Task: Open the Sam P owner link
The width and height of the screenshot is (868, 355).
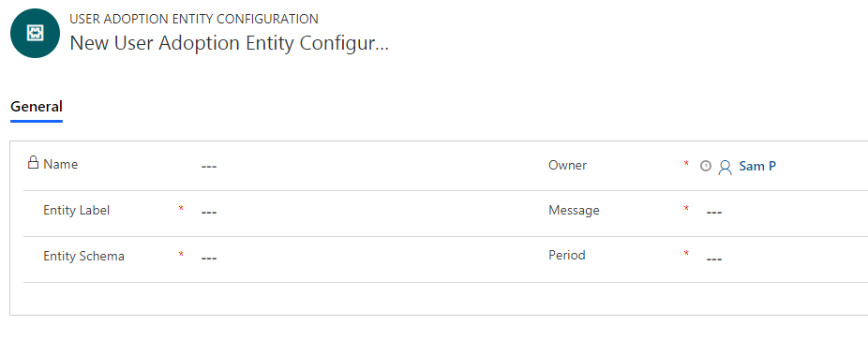Action: (757, 166)
